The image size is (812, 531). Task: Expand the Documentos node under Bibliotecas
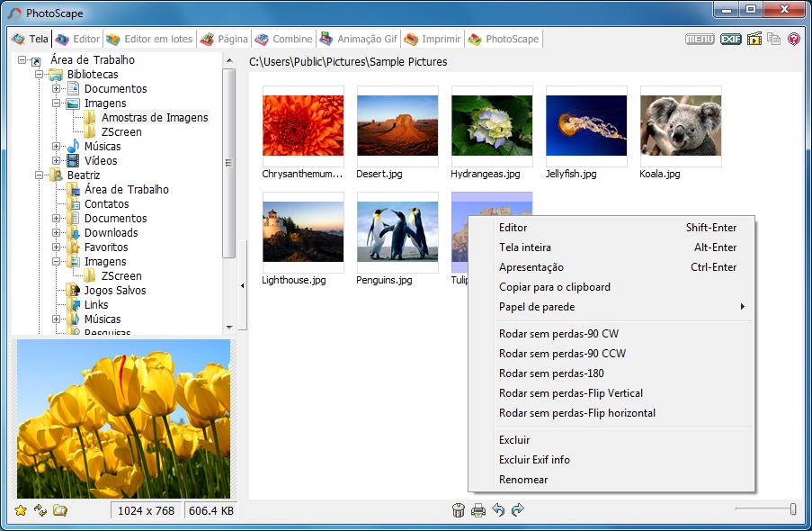coord(57,89)
